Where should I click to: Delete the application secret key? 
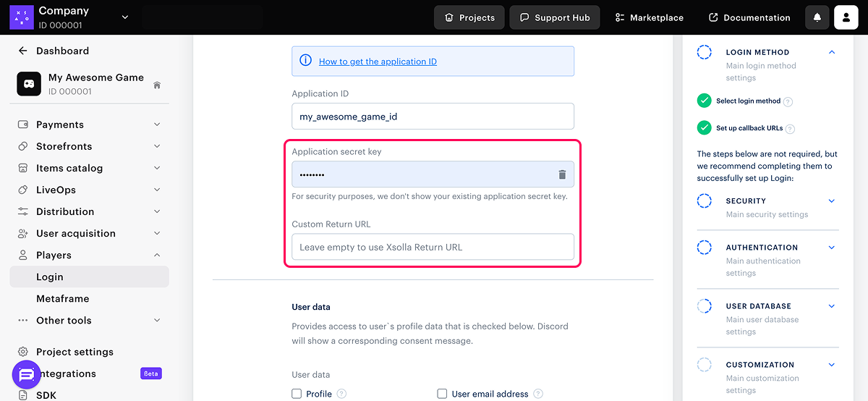[562, 174]
